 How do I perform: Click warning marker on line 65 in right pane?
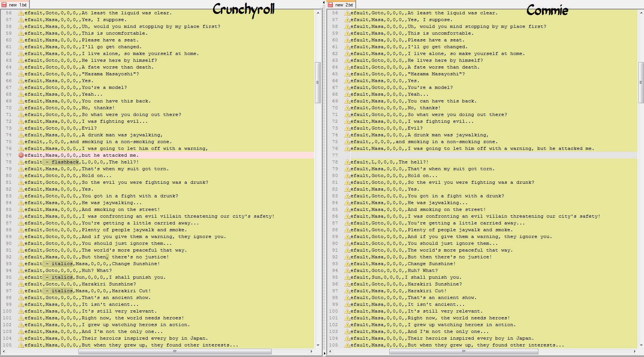pos(347,74)
